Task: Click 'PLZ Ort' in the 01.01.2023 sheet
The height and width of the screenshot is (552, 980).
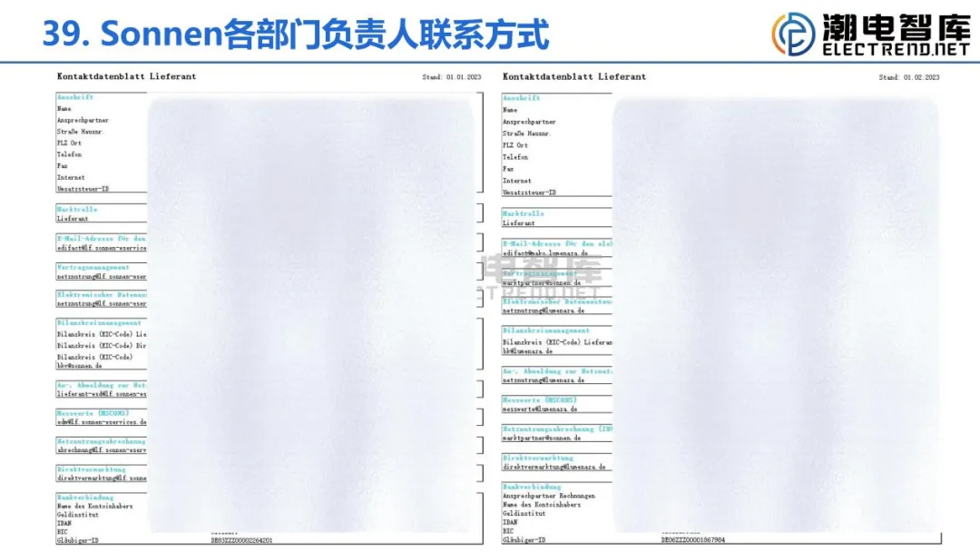Action: coord(69,143)
